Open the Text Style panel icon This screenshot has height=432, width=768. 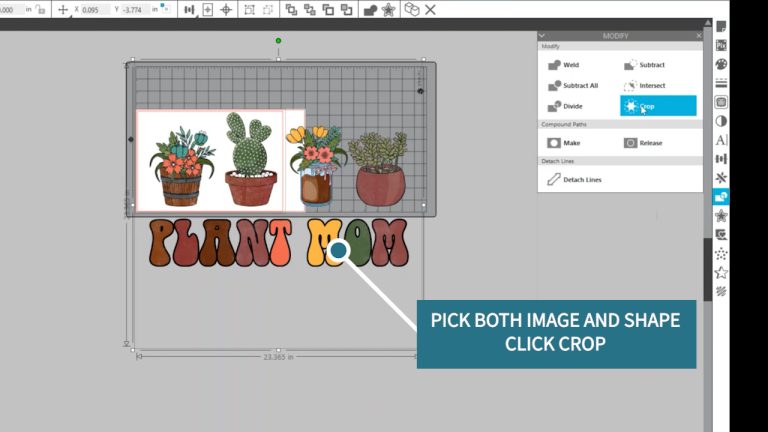pos(721,140)
